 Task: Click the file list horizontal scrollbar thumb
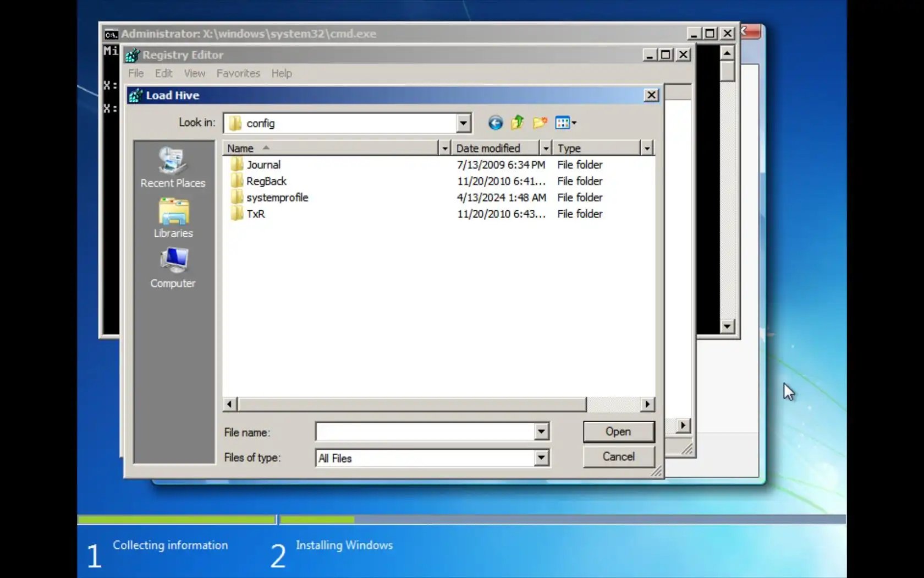click(x=412, y=404)
